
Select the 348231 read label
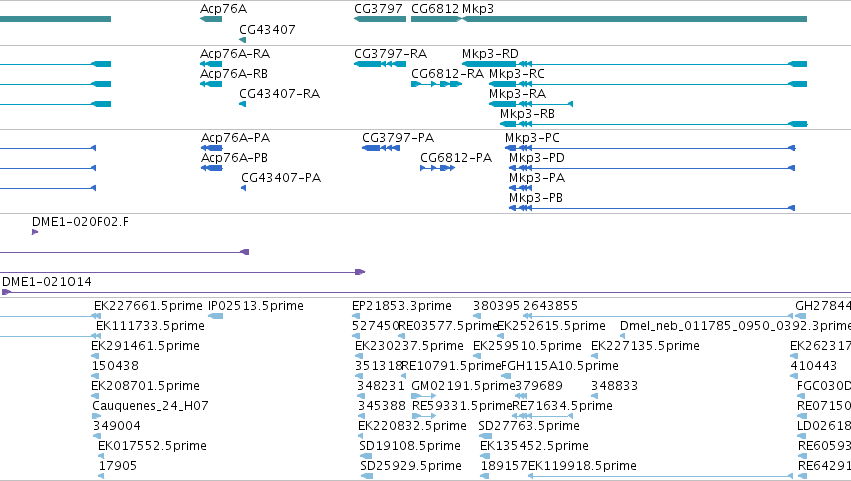coord(380,387)
